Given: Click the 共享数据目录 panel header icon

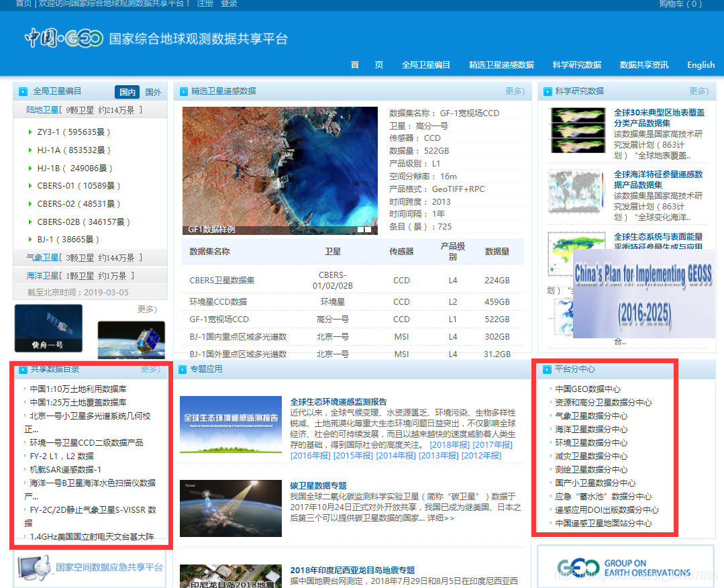Looking at the screenshot, I should (x=23, y=370).
